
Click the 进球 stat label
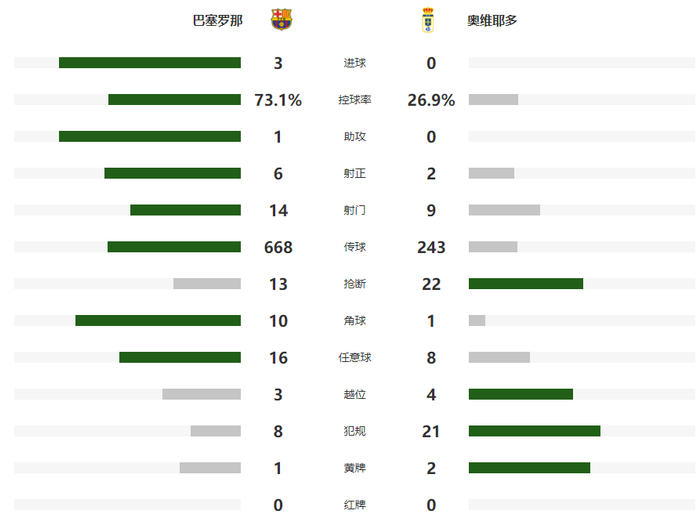354,63
